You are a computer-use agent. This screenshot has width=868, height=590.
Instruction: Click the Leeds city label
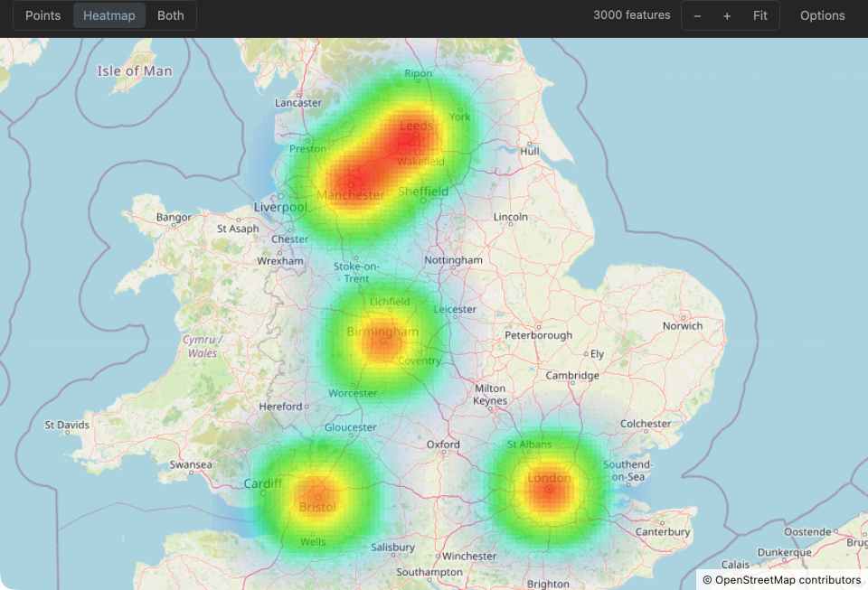[416, 126]
